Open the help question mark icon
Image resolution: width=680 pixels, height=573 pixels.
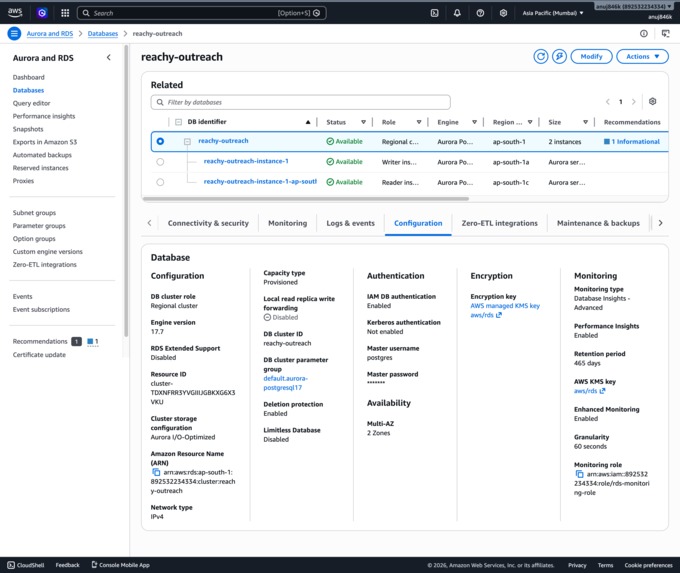(x=480, y=13)
